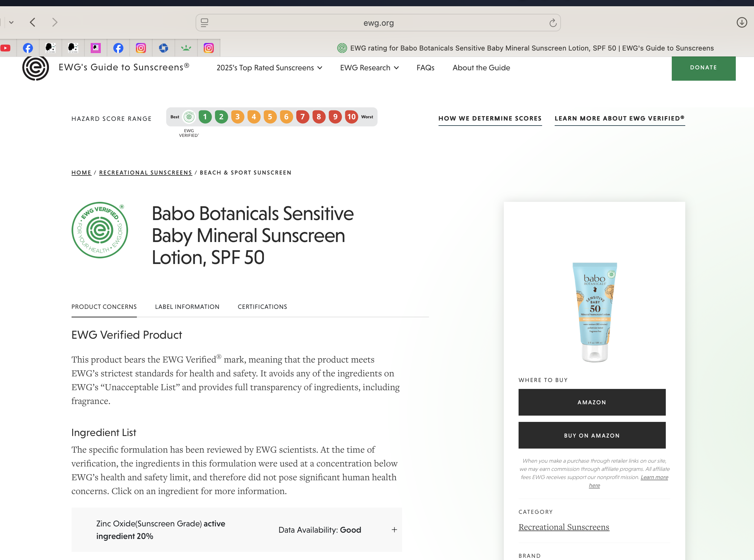Go forward with the browser forward arrow

55,22
